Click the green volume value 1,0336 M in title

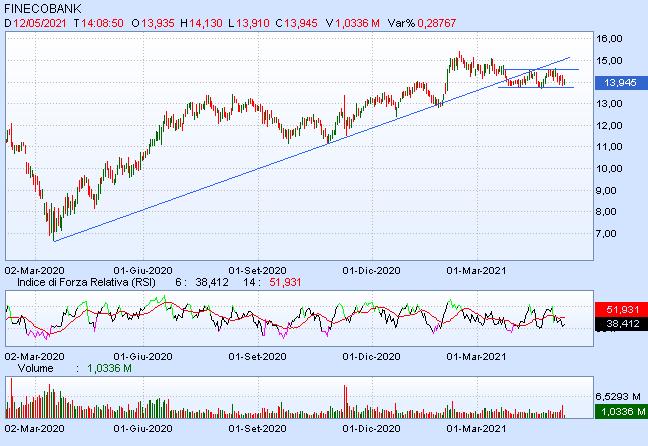[110, 368]
